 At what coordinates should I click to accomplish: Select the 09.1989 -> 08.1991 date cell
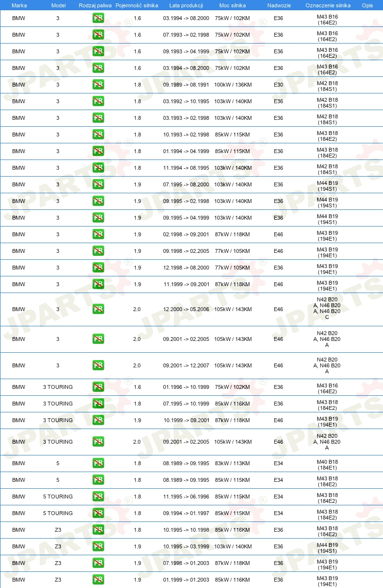[186, 85]
